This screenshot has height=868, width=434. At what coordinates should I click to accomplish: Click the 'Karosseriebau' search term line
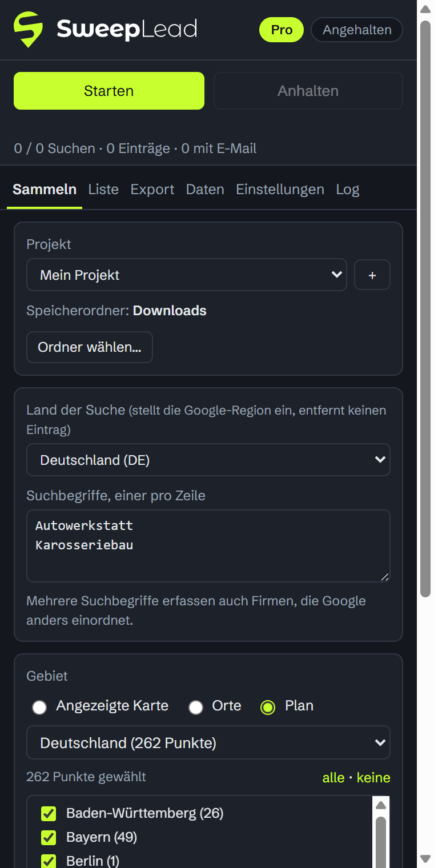point(84,545)
